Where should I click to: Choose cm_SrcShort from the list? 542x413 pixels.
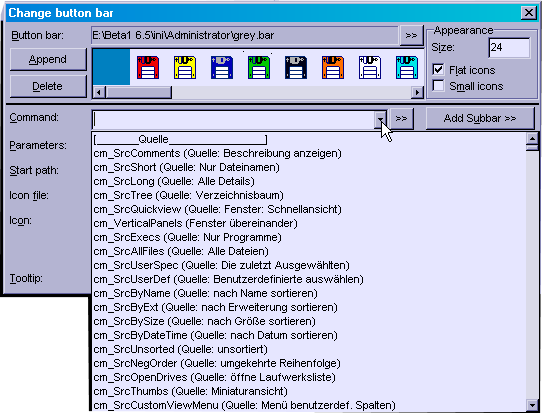pos(309,167)
